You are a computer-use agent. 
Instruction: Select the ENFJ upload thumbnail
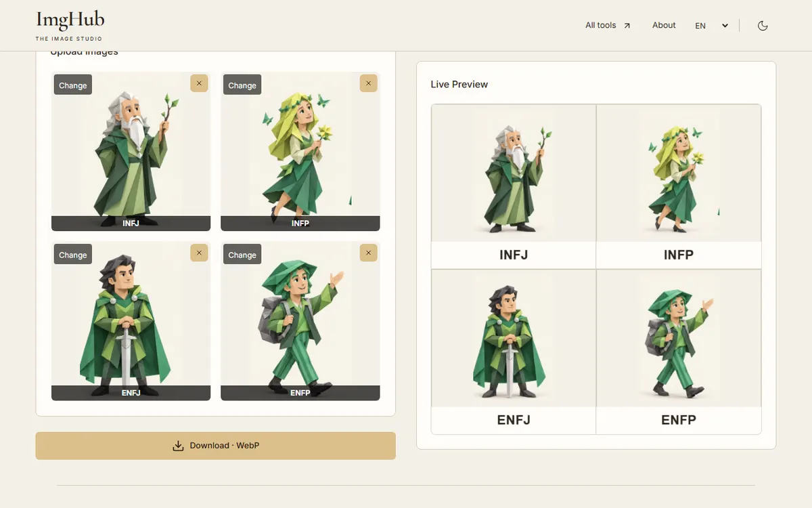tap(131, 321)
